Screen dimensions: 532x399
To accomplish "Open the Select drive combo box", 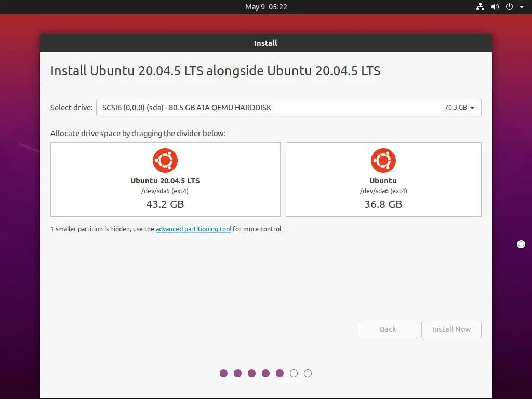I will pos(289,108).
